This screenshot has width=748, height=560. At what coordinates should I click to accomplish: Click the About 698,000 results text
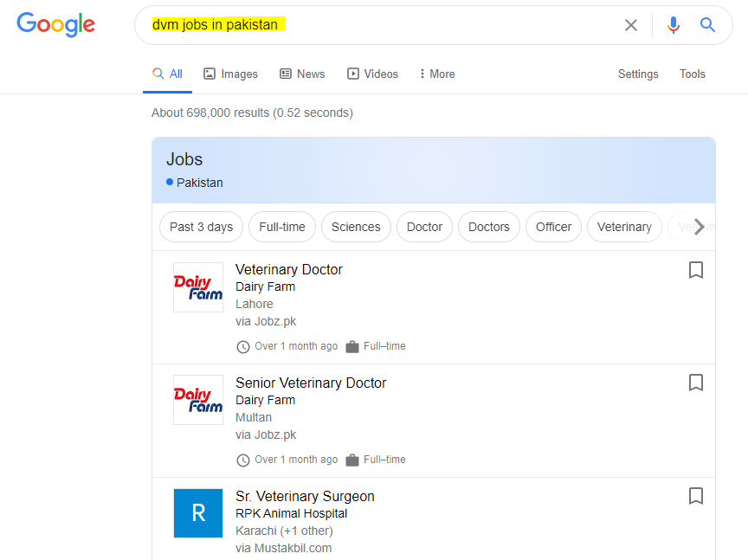point(252,113)
